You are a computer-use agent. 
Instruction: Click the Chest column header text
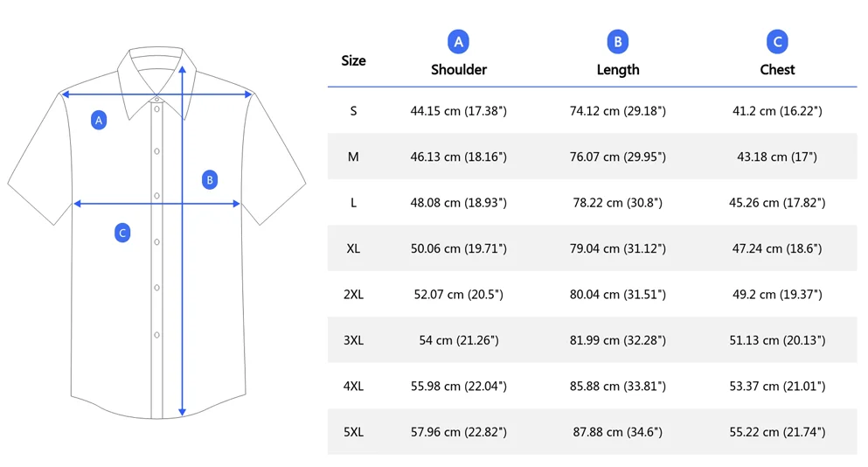tap(777, 70)
